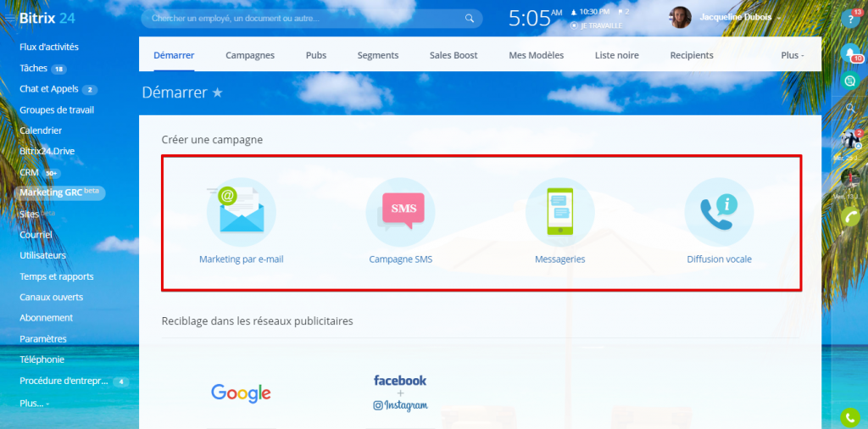Image resolution: width=868 pixels, height=429 pixels.
Task: Select Marketing GRC in the sidebar
Action: (59, 192)
